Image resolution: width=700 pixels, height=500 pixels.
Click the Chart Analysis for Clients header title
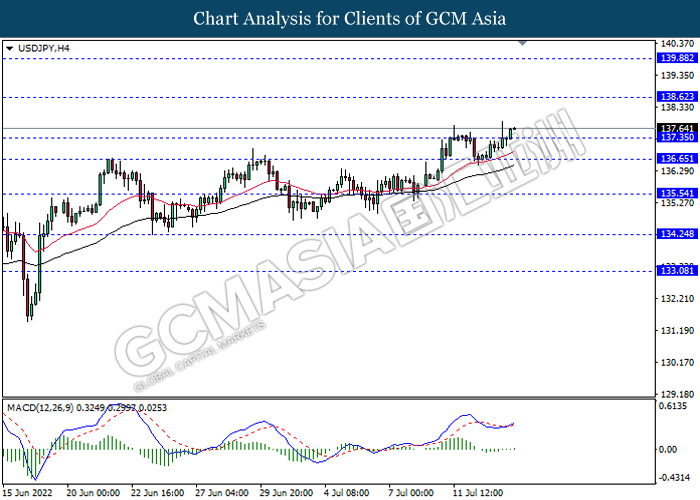pos(350,19)
